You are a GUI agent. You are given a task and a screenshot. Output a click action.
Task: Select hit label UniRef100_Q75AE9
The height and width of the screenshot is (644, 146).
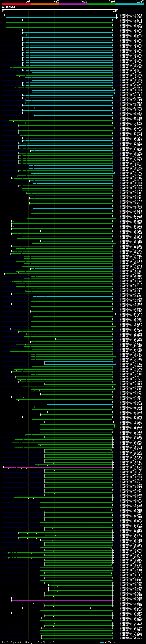point(131,399)
